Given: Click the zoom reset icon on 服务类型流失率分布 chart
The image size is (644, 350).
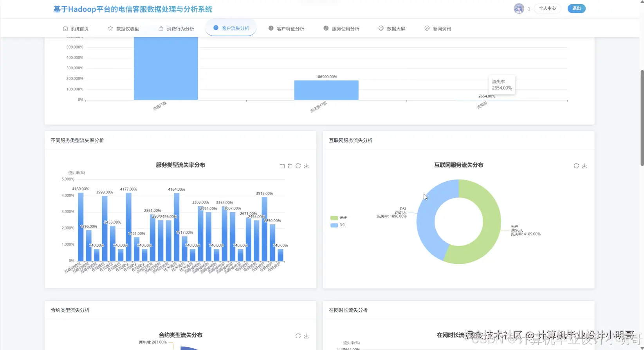Looking at the screenshot, I should pyautogui.click(x=290, y=166).
